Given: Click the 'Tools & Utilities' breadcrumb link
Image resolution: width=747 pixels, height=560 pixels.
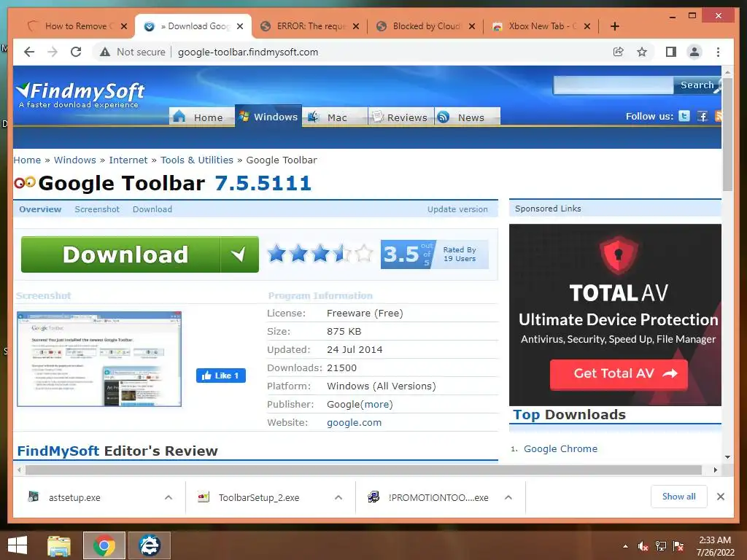Looking at the screenshot, I should tap(197, 160).
